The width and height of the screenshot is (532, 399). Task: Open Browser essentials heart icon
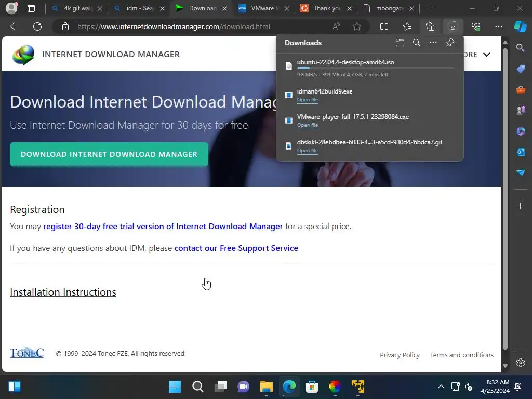point(476,26)
